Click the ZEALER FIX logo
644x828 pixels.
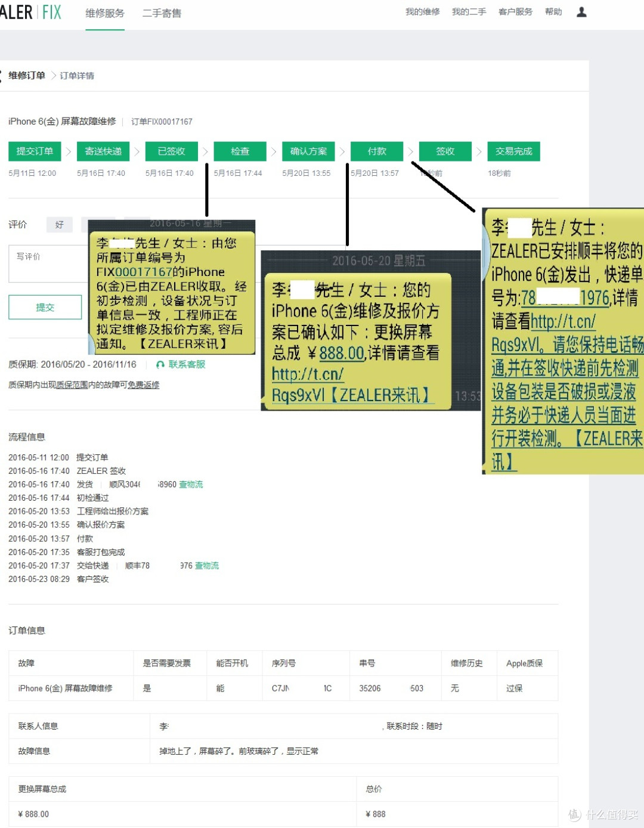pyautogui.click(x=30, y=12)
